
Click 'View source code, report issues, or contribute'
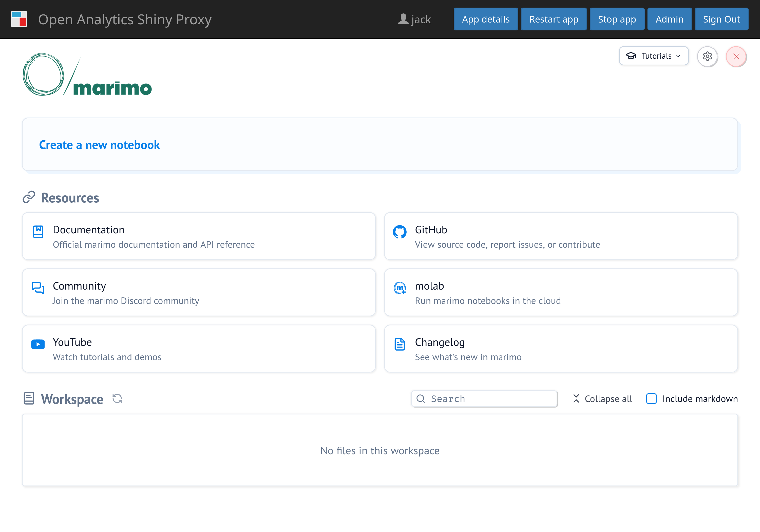click(507, 245)
